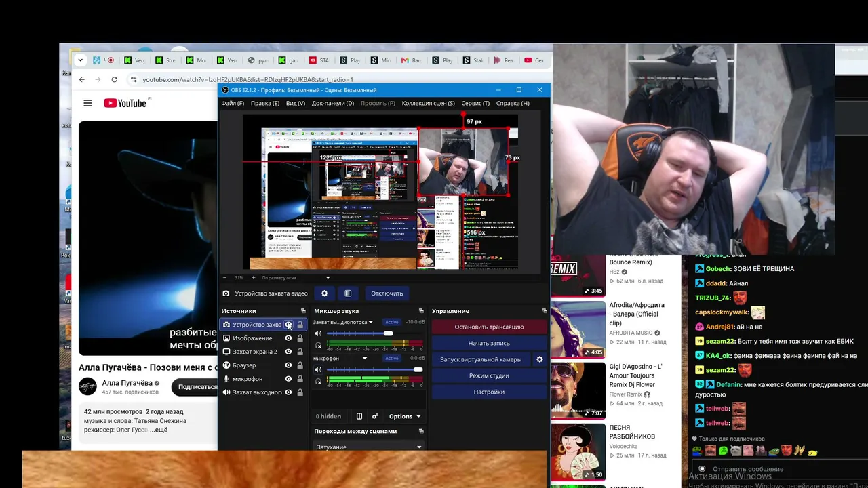
Task: Switch mixer layout icon next to 0 hidden
Action: (x=359, y=416)
